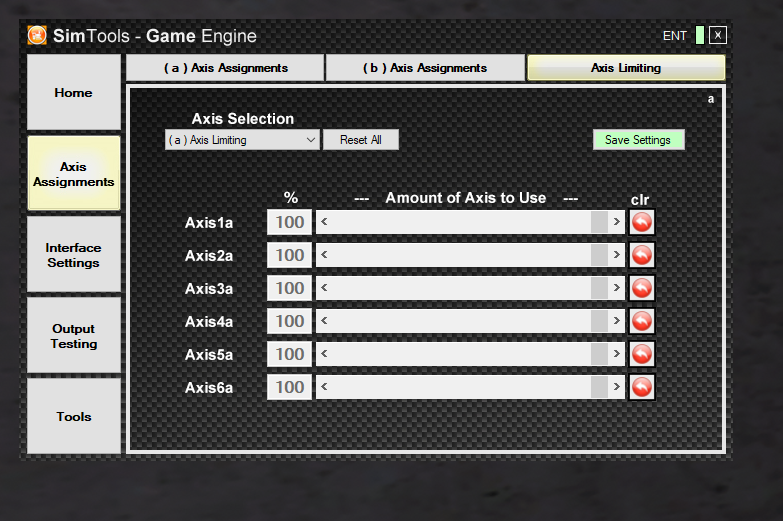Click the Axis3a slider thumb
783x521 pixels.
point(599,288)
